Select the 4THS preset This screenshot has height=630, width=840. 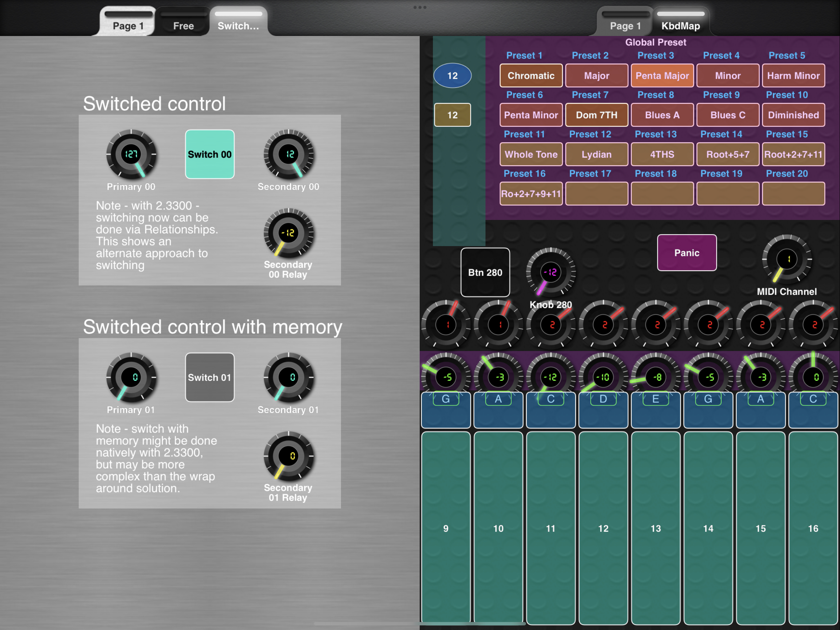pos(662,154)
